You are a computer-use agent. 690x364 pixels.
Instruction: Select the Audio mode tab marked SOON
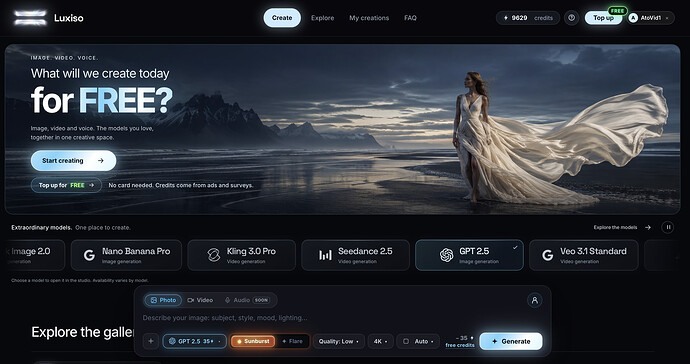[247, 300]
